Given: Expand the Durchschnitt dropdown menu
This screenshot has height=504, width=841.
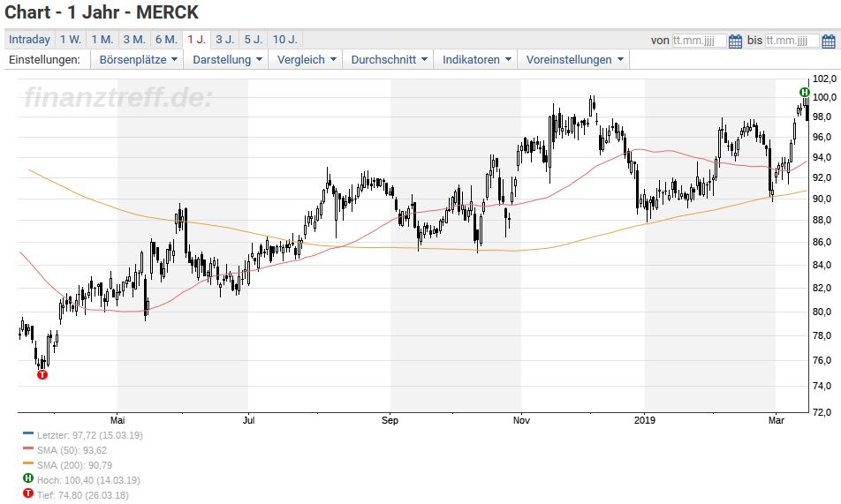Looking at the screenshot, I should 389,59.
